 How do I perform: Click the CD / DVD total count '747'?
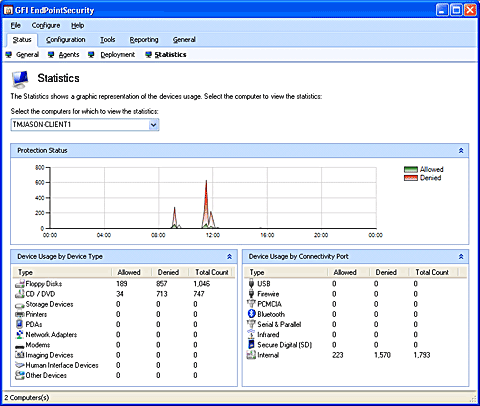(199, 294)
